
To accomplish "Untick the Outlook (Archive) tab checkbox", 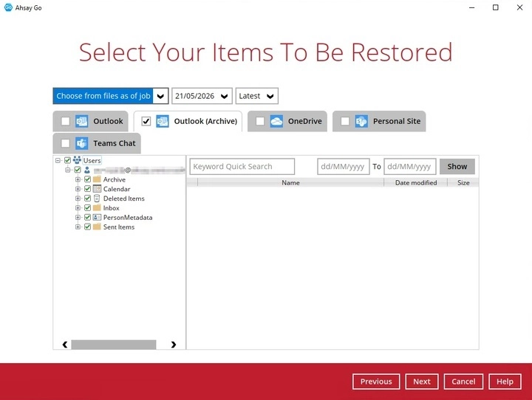I will (146, 121).
